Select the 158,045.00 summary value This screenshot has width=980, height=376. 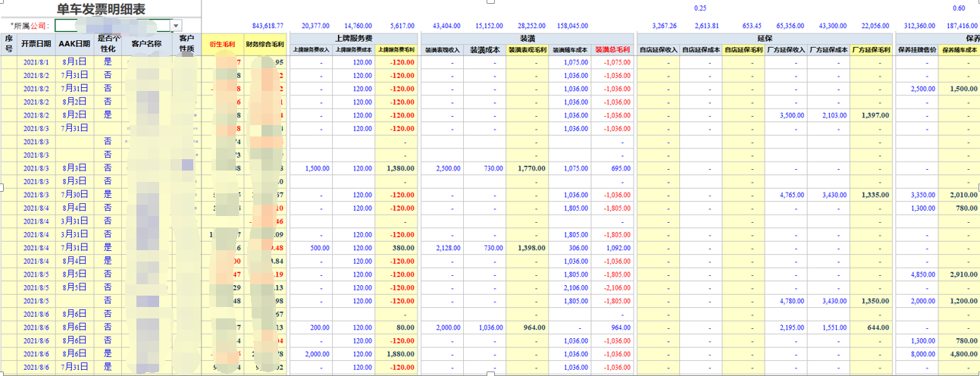(x=572, y=26)
